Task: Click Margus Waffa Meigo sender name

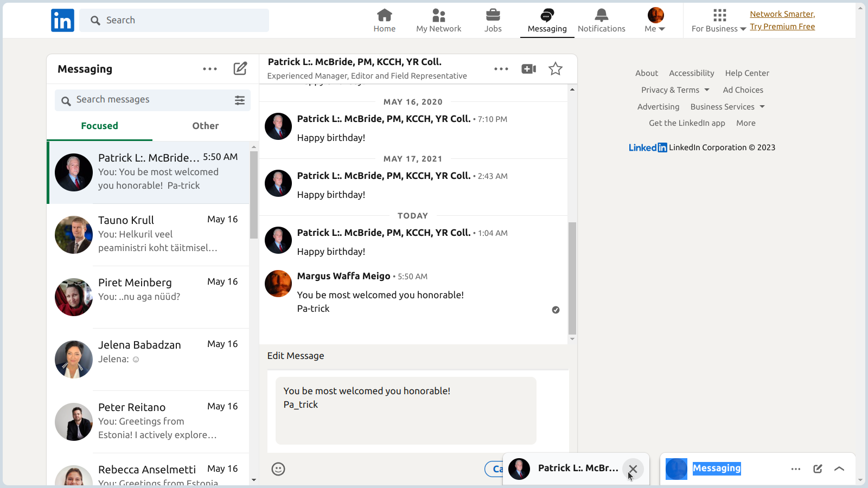Action: [344, 276]
